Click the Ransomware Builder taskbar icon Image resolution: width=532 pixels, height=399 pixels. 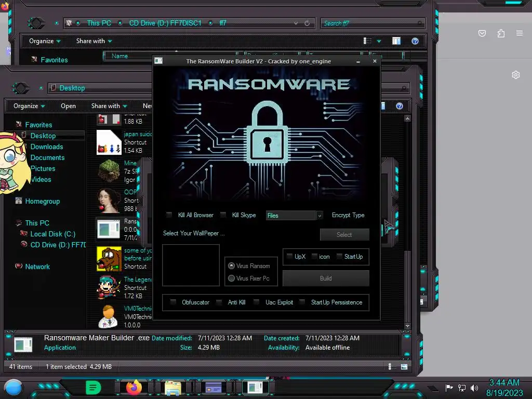click(x=255, y=388)
